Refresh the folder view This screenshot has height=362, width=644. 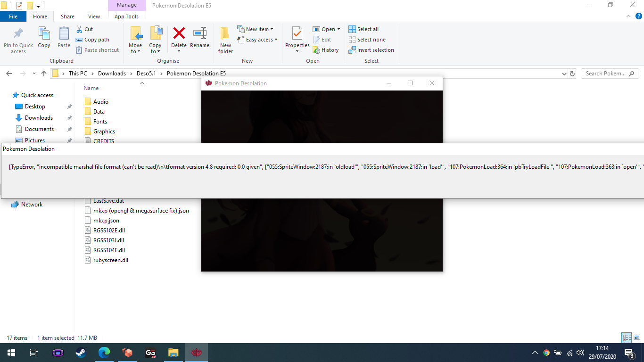tap(572, 74)
